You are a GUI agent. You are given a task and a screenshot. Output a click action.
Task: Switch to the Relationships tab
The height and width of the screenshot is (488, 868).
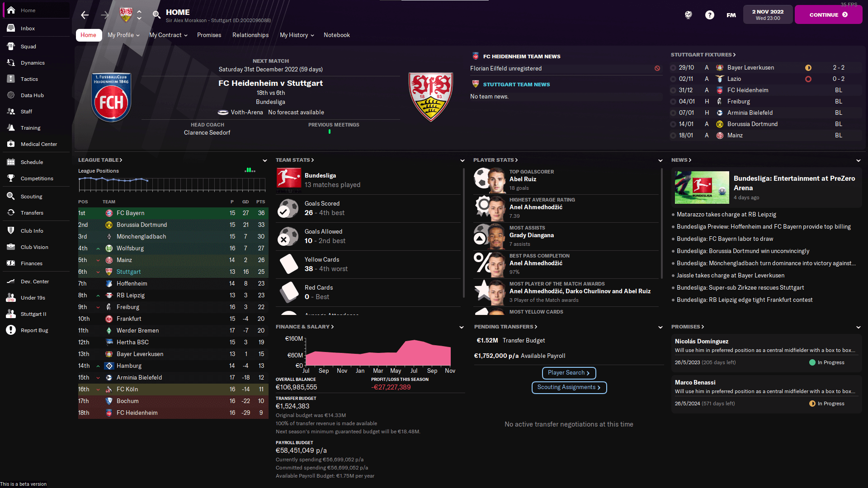250,35
